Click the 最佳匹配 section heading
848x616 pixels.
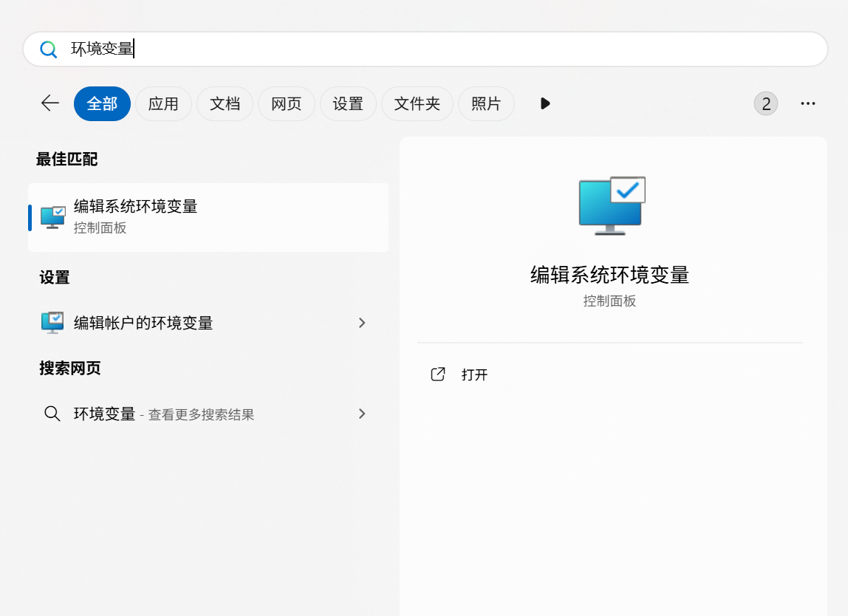coord(67,159)
